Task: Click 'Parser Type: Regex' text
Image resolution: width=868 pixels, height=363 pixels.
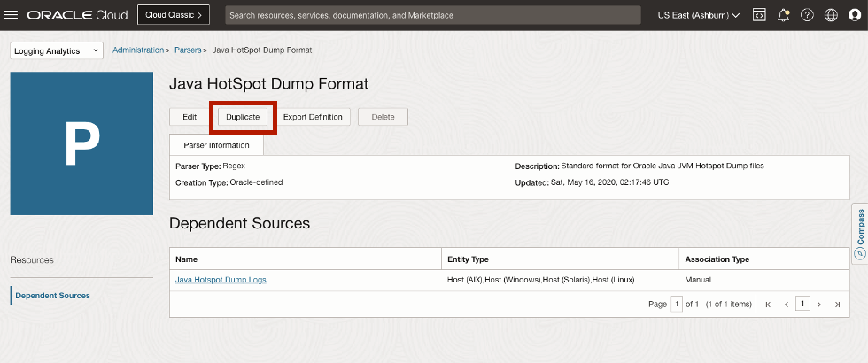Action: click(x=211, y=166)
